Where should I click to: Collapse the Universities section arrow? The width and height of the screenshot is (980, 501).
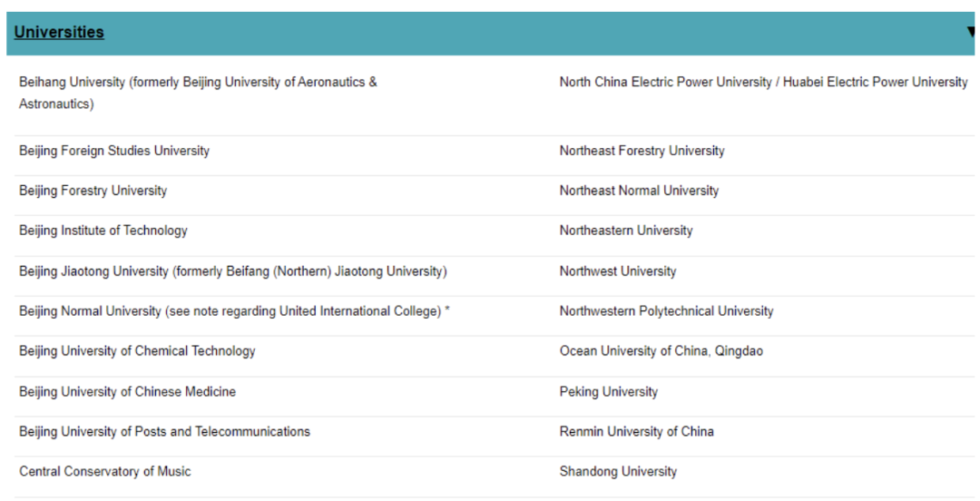(970, 32)
